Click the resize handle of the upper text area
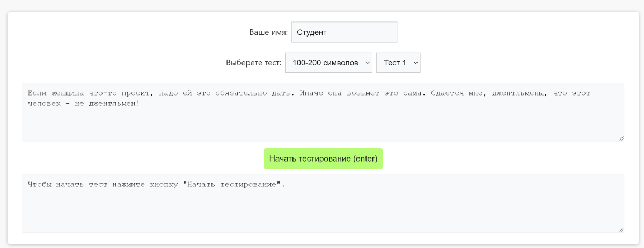 621,138
